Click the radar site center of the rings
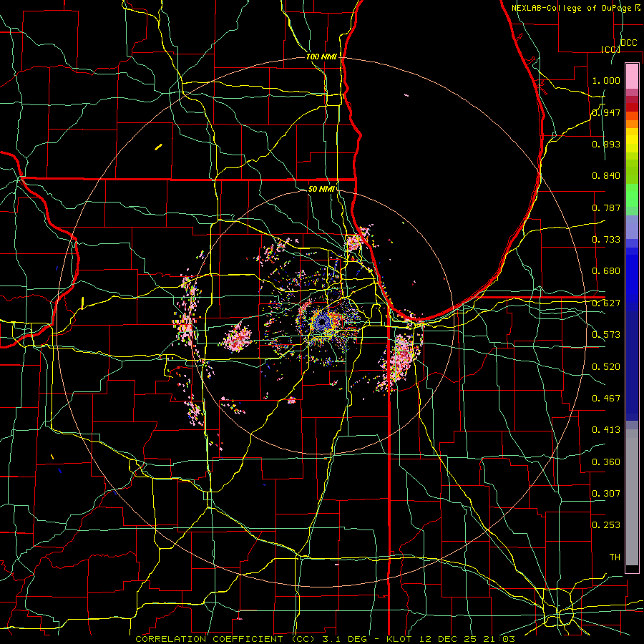 (x=321, y=322)
